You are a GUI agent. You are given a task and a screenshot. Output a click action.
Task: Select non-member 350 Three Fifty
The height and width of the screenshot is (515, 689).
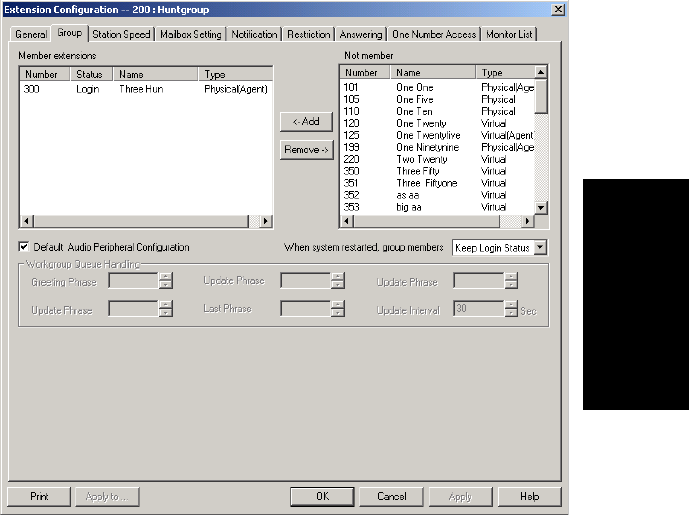(x=437, y=171)
